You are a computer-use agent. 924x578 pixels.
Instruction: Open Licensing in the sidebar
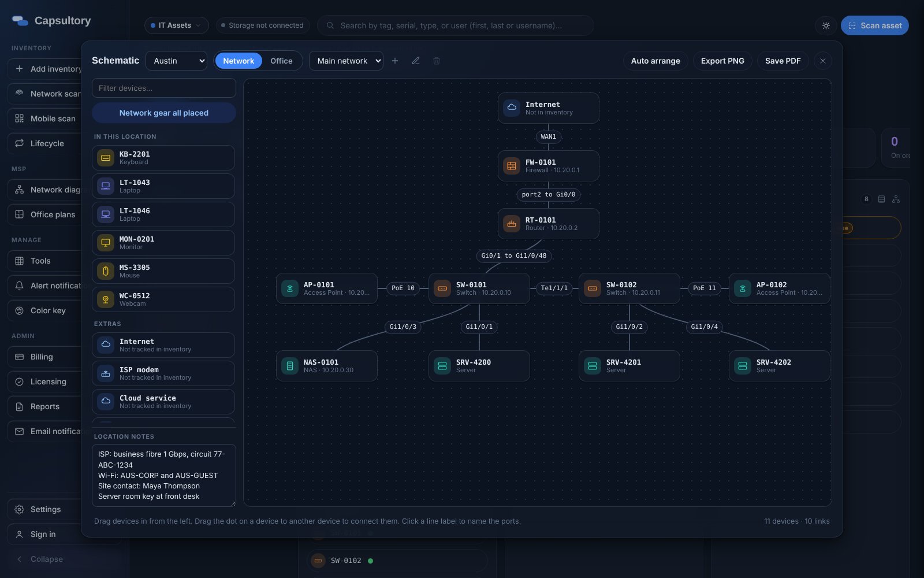pos(45,381)
